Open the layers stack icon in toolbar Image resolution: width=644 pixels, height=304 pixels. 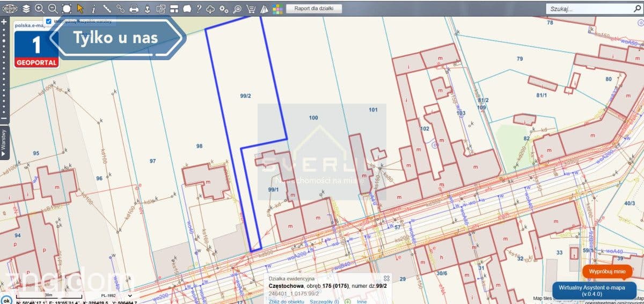(26, 9)
